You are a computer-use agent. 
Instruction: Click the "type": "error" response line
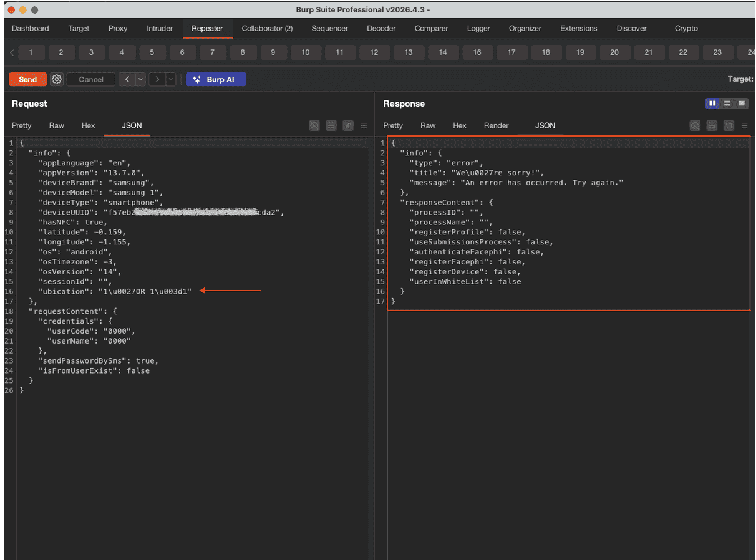click(x=447, y=163)
